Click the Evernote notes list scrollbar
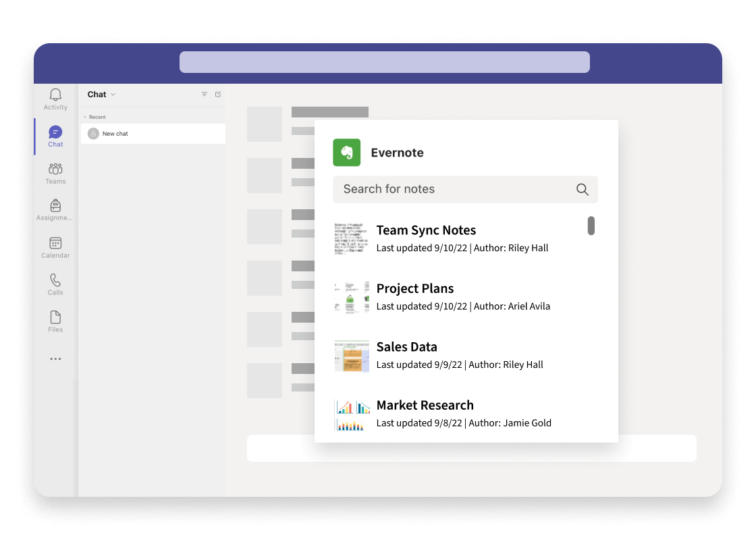This screenshot has height=540, width=756. pos(591,225)
